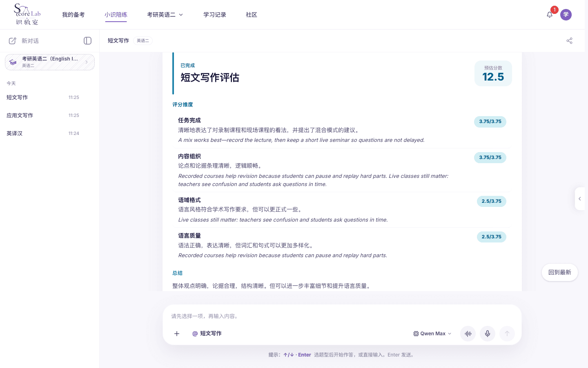Click the 内容组织 3.75/3.75 score badge
The width and height of the screenshot is (588, 368).
(490, 157)
